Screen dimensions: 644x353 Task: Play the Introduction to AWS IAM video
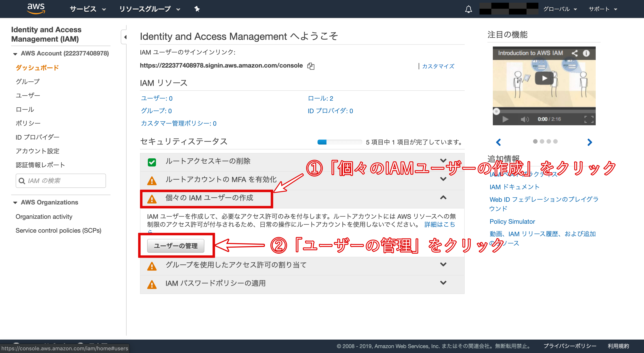pyautogui.click(x=544, y=78)
